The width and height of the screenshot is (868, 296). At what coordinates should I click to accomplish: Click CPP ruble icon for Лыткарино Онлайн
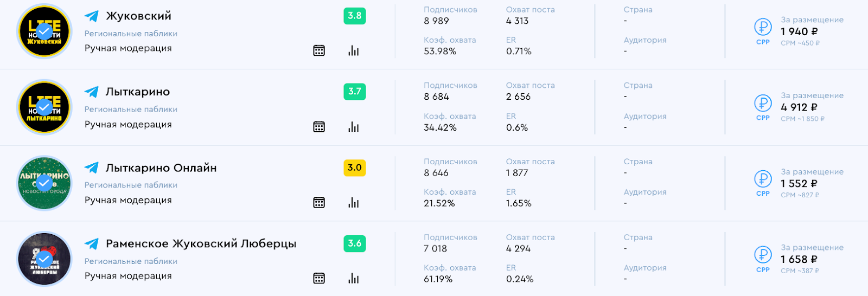coord(763,178)
